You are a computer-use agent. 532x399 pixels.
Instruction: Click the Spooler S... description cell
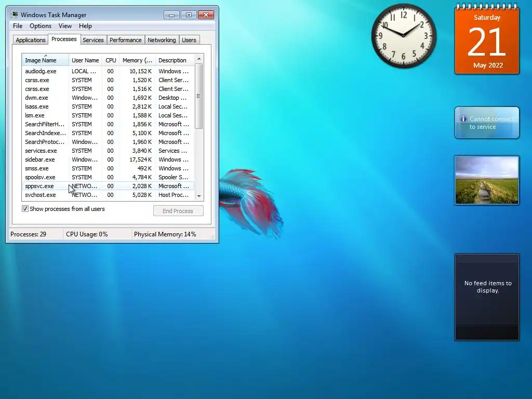click(x=173, y=177)
